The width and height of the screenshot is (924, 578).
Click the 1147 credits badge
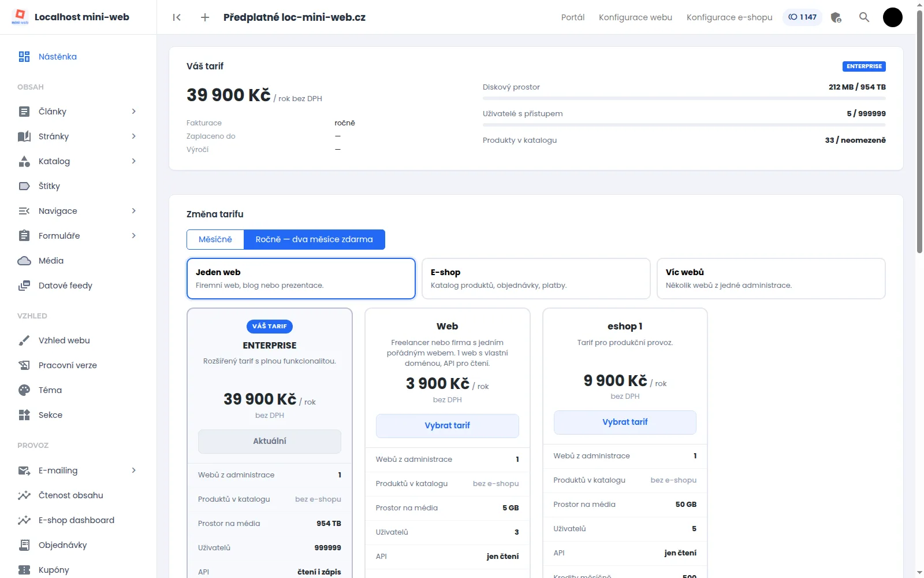point(802,17)
